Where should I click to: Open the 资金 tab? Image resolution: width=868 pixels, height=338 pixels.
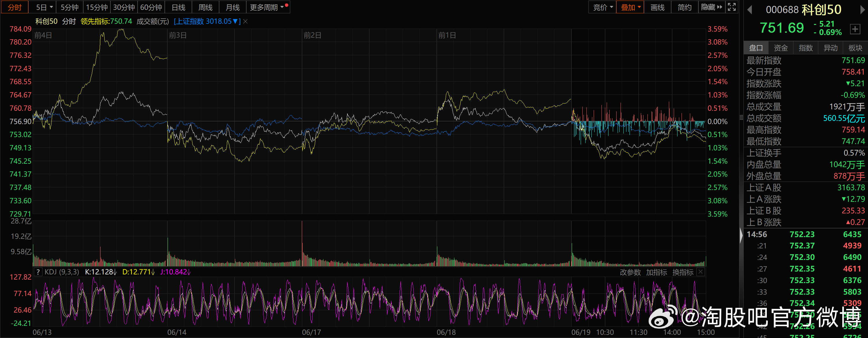[x=781, y=48]
